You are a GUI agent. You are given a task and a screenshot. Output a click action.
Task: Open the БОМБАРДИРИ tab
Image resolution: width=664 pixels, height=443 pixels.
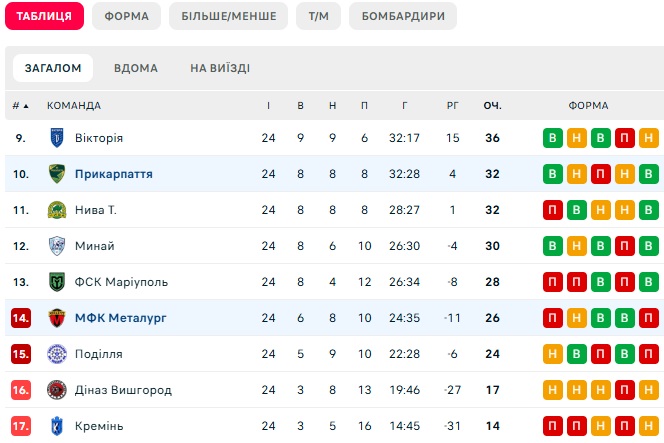click(403, 16)
